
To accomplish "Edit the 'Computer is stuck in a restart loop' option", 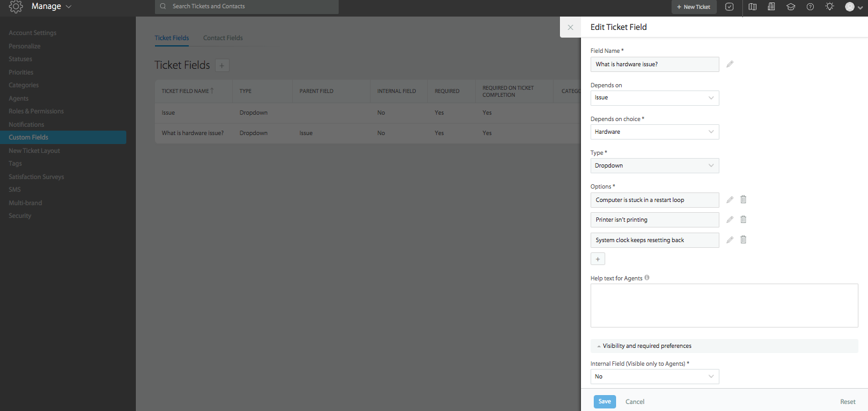I will click(x=730, y=200).
